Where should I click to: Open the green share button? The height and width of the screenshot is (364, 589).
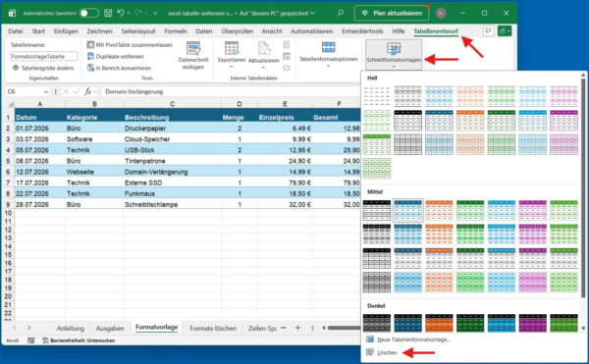(x=505, y=30)
